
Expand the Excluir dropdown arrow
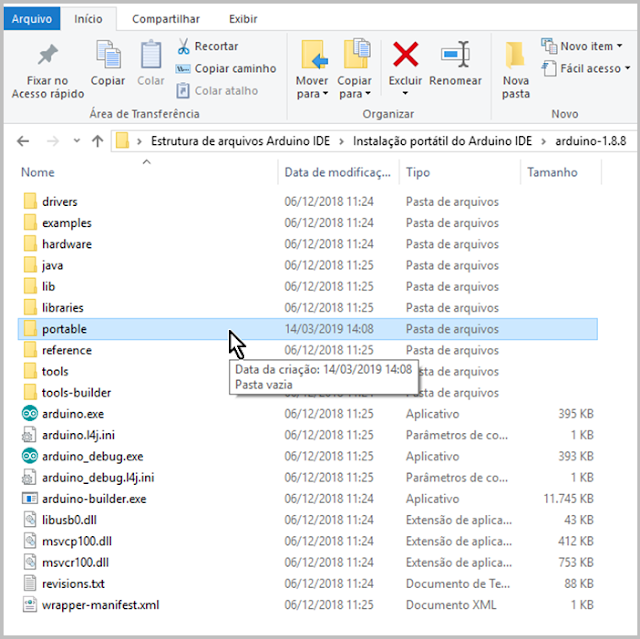click(x=405, y=93)
